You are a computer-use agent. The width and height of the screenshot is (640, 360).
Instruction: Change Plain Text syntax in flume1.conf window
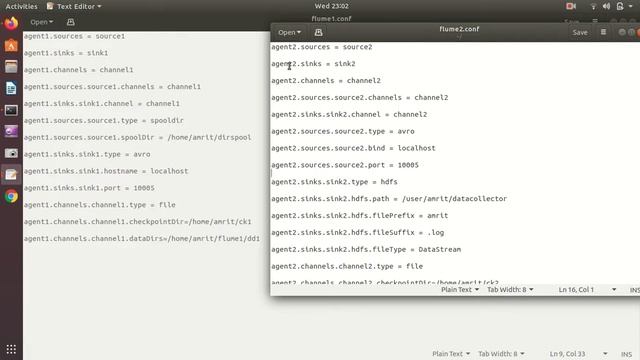(x=451, y=354)
